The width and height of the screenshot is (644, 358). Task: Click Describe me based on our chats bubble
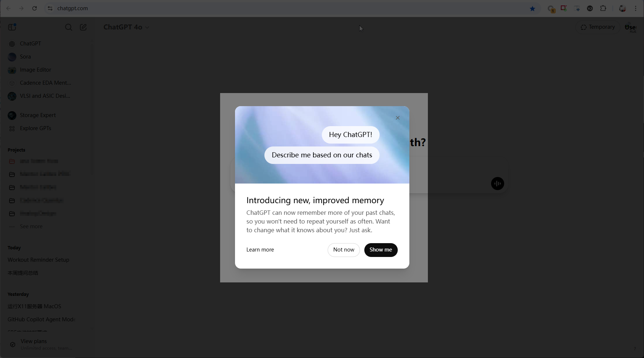(322, 155)
